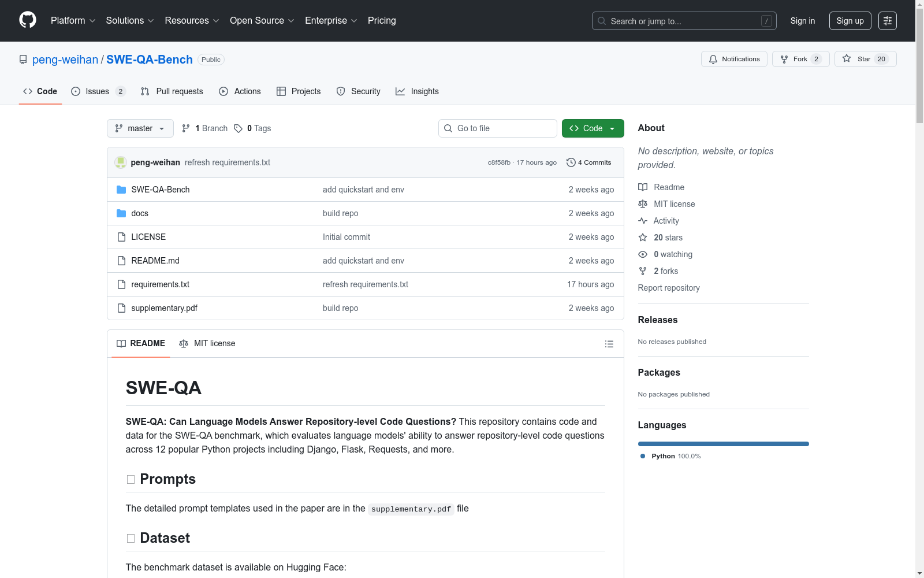Viewport: 924px width, 578px height.
Task: Click the Sign up button
Action: tap(850, 21)
